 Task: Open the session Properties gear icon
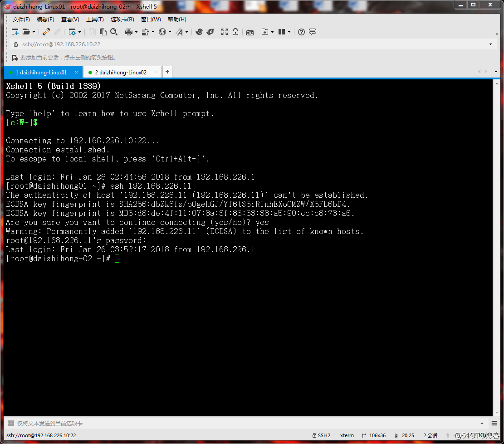72,32
